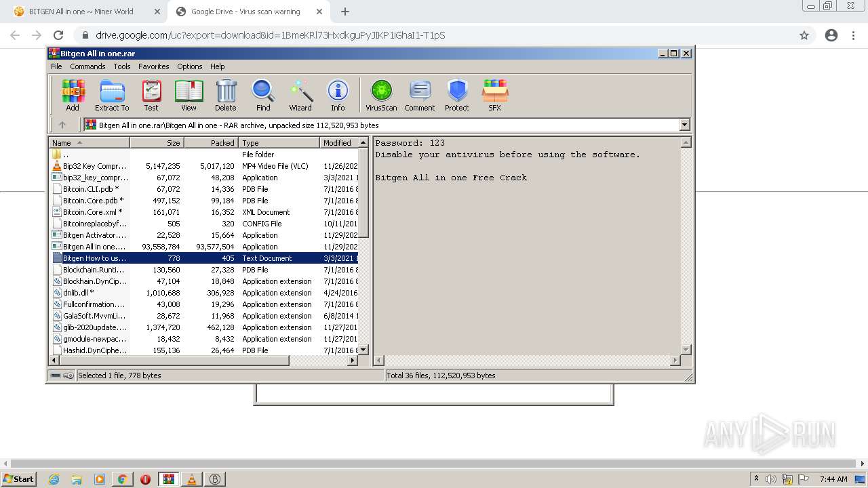
Task: Open the Help menu
Action: click(217, 66)
